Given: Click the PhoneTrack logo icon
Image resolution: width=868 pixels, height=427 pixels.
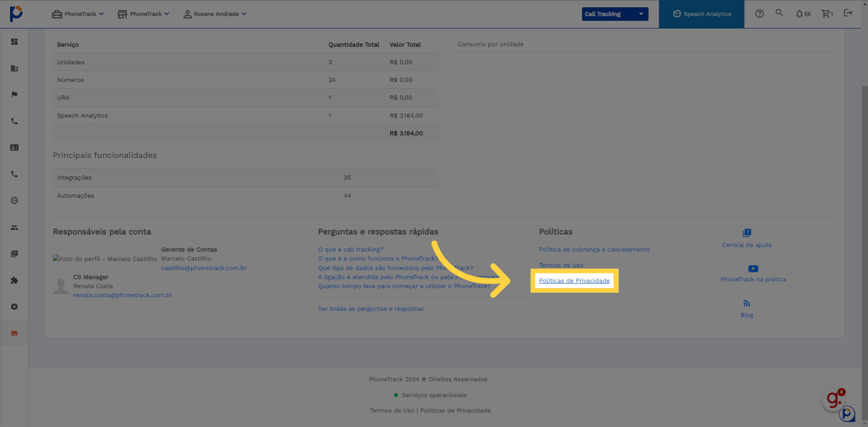Looking at the screenshot, I should (16, 14).
